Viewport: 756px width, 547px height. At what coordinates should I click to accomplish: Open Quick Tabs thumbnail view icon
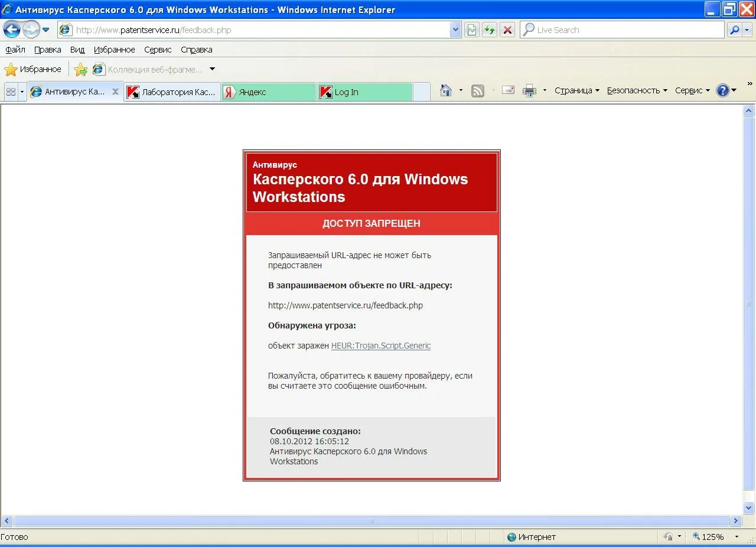[11, 92]
